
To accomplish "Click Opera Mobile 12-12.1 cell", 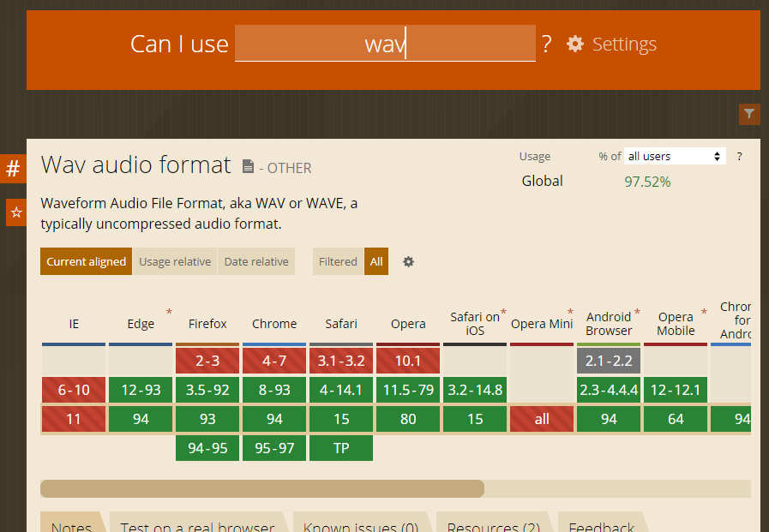I will (x=676, y=390).
